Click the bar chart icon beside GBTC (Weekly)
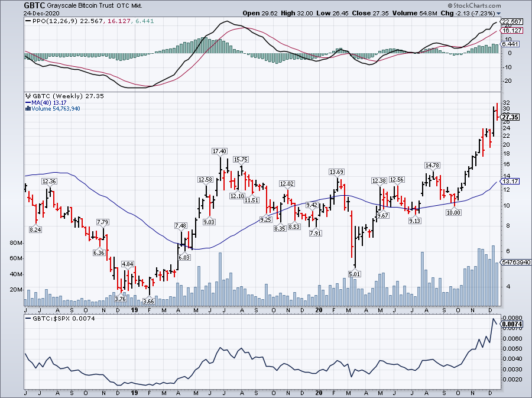 click(x=28, y=96)
